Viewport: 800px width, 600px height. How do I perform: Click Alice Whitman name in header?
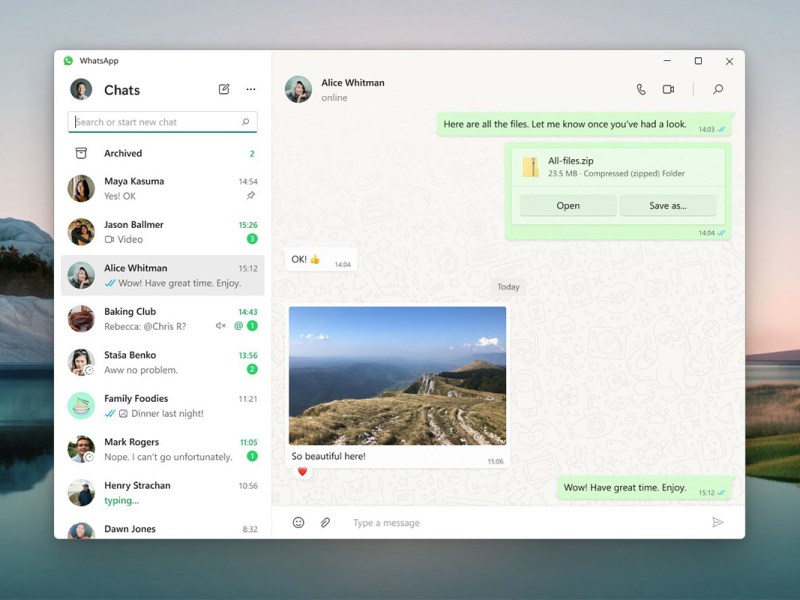coord(353,83)
